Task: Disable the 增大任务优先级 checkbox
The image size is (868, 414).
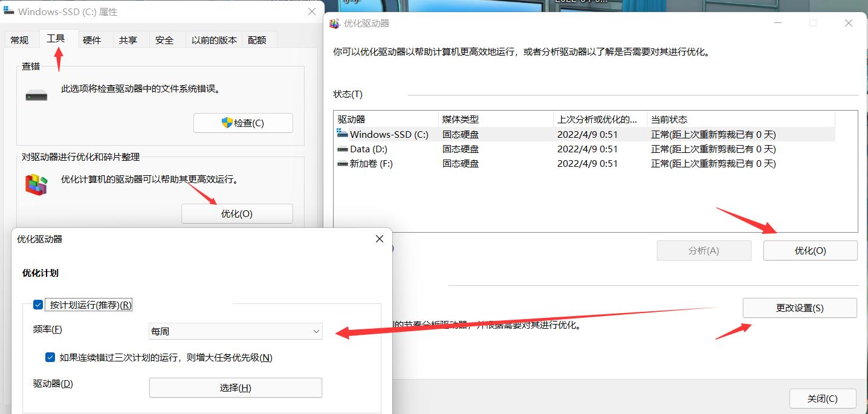Action: [x=50, y=357]
